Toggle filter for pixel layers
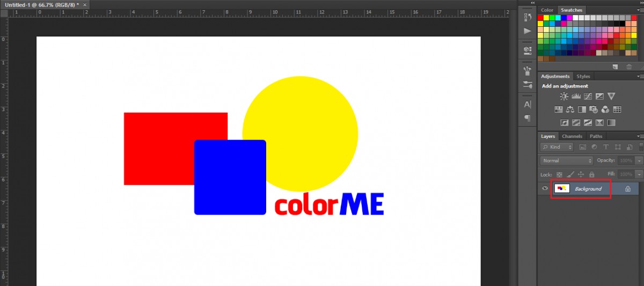The width and height of the screenshot is (644, 286). [583, 147]
